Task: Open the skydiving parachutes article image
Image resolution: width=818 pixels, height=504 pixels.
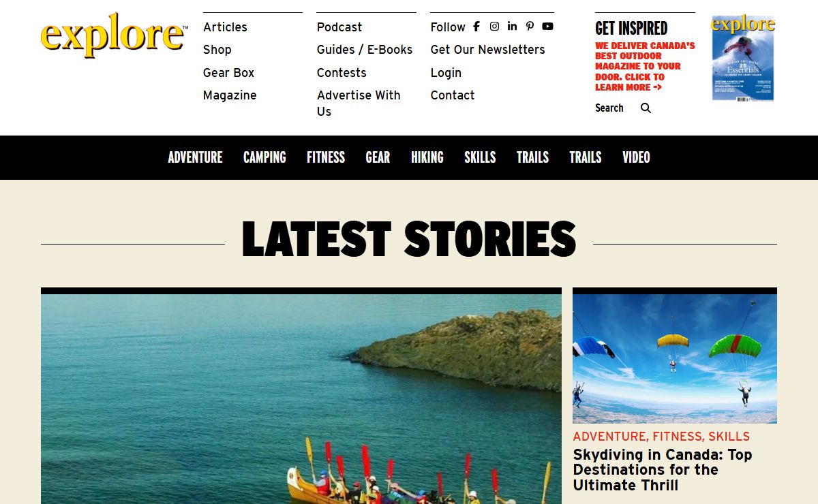Action: click(675, 359)
